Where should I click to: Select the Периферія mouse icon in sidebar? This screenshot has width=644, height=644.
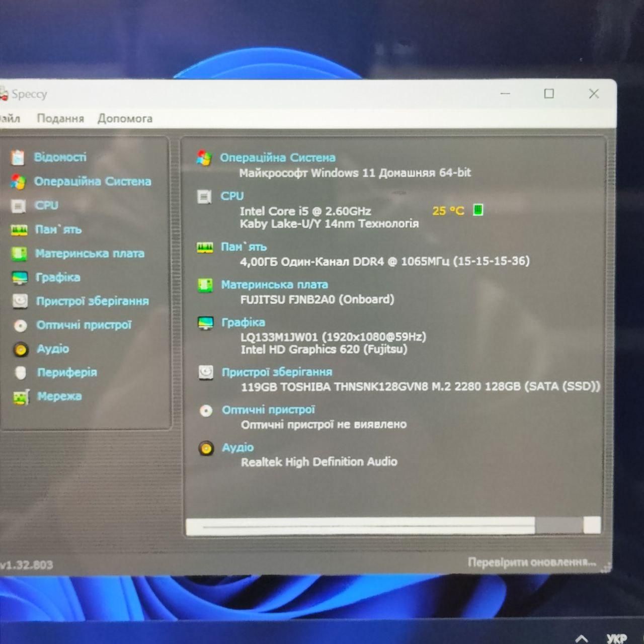point(21,373)
